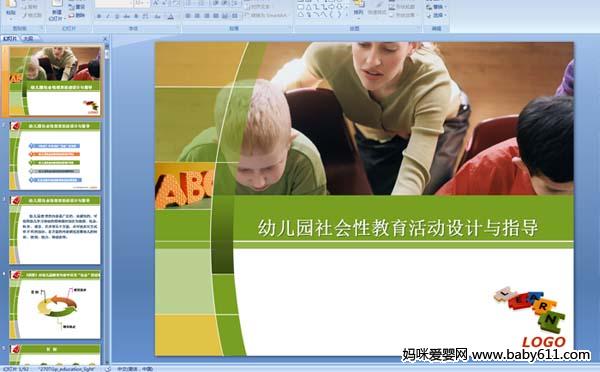Open the Select (选择) dropdown in editing group

coord(437,15)
